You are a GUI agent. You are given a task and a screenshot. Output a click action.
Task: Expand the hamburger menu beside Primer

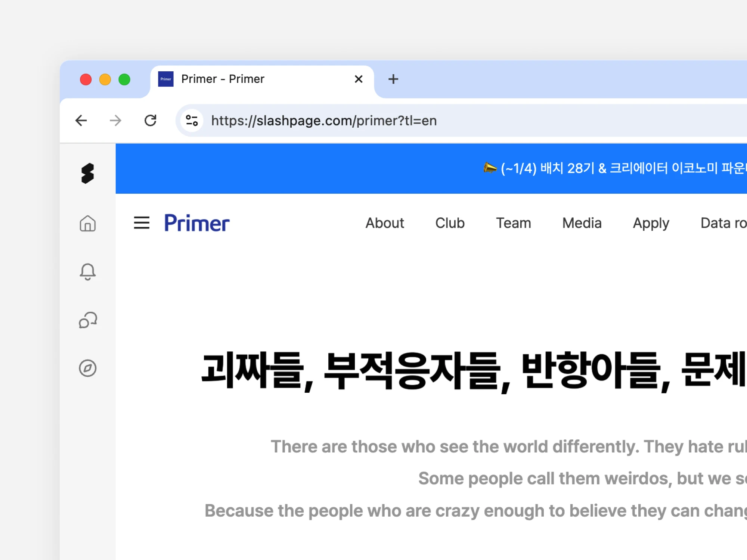(142, 223)
